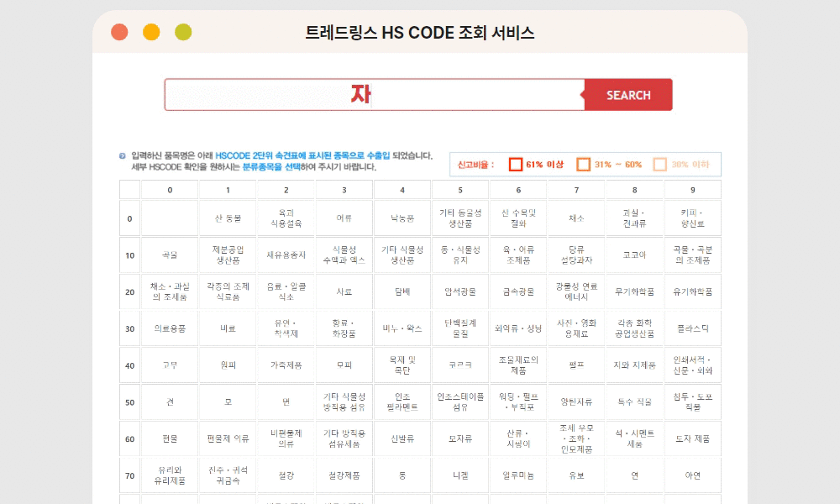Click the 분류종목을 선택 blue text
The image size is (840, 504).
tap(271, 166)
